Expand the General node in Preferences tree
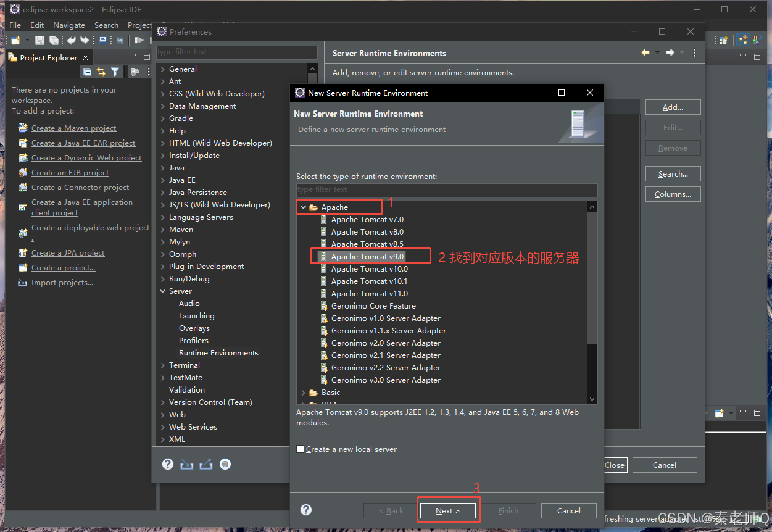772x532 pixels. point(163,69)
